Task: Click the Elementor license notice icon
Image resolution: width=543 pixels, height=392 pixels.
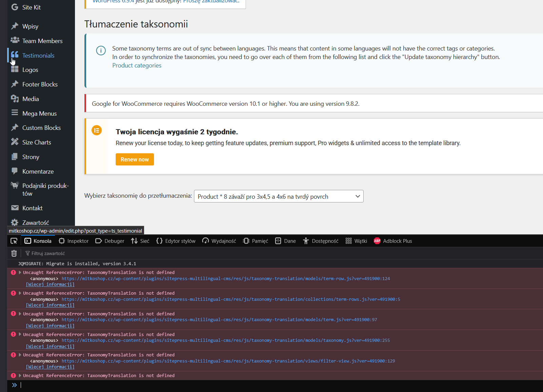Action: pyautogui.click(x=97, y=130)
